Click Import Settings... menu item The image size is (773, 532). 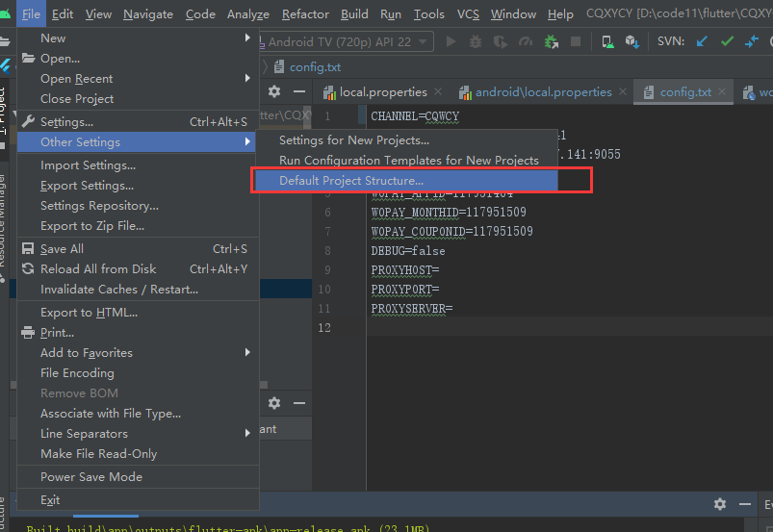click(x=138, y=165)
